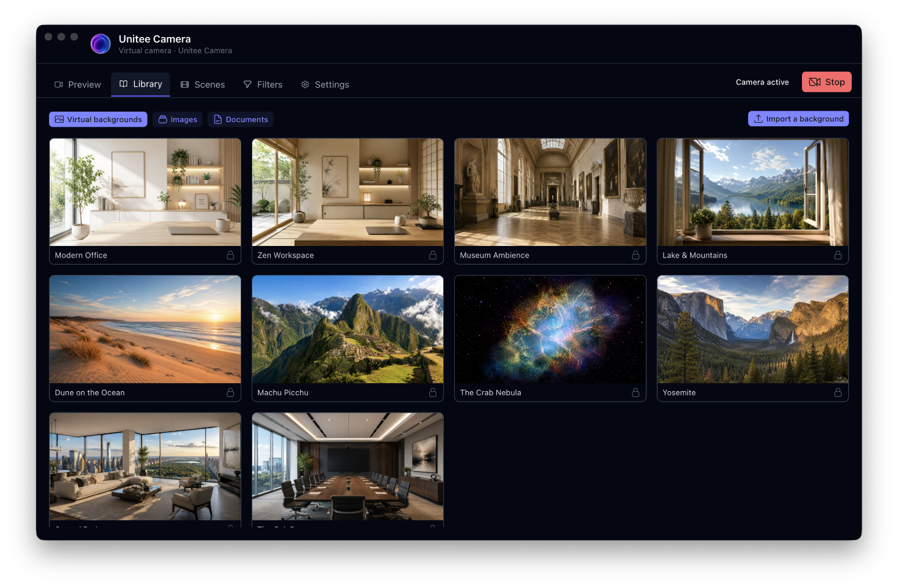Select the Yosemite background thumbnail

[753, 329]
